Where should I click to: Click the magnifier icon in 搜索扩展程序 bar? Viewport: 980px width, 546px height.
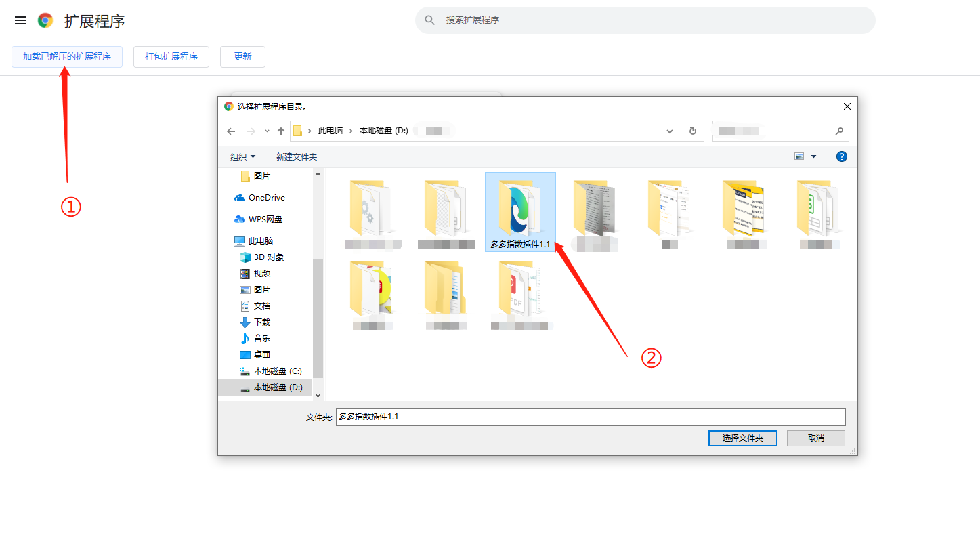429,20
